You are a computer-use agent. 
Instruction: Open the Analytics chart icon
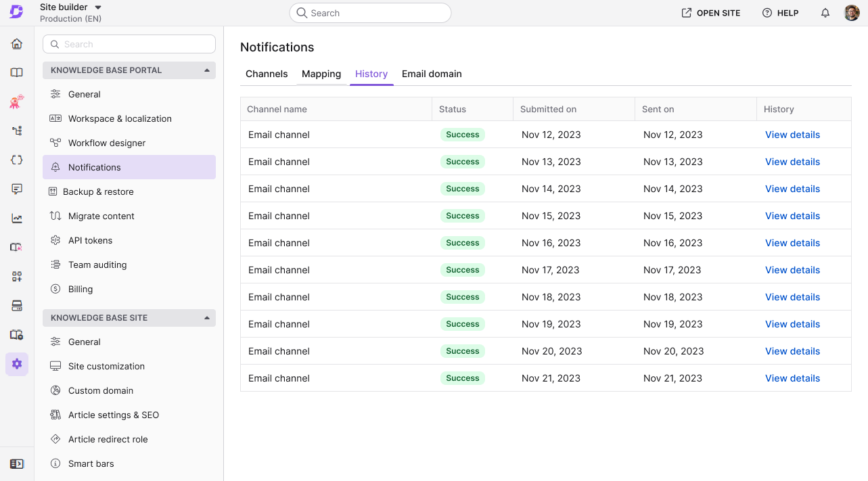(17, 219)
